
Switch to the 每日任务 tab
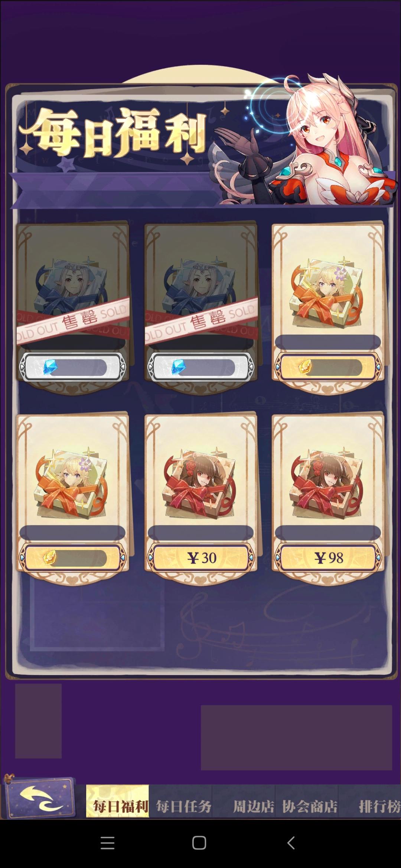coord(183,806)
